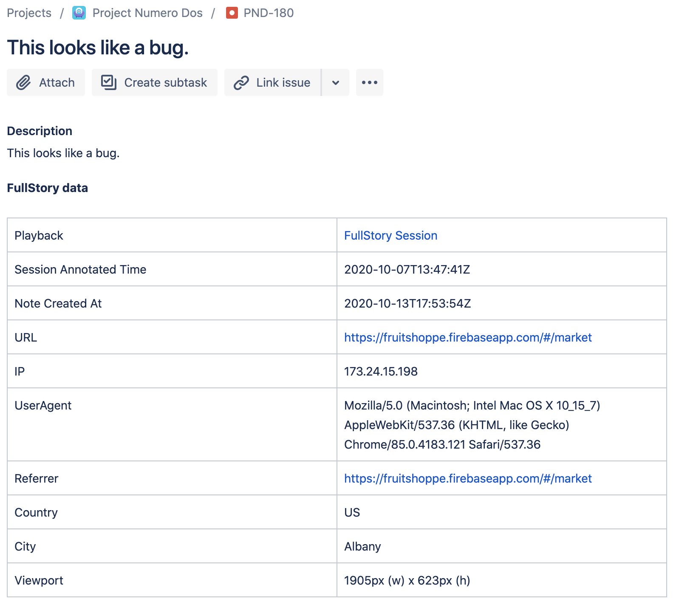Click the Create subtask checkbox icon

coord(109,82)
